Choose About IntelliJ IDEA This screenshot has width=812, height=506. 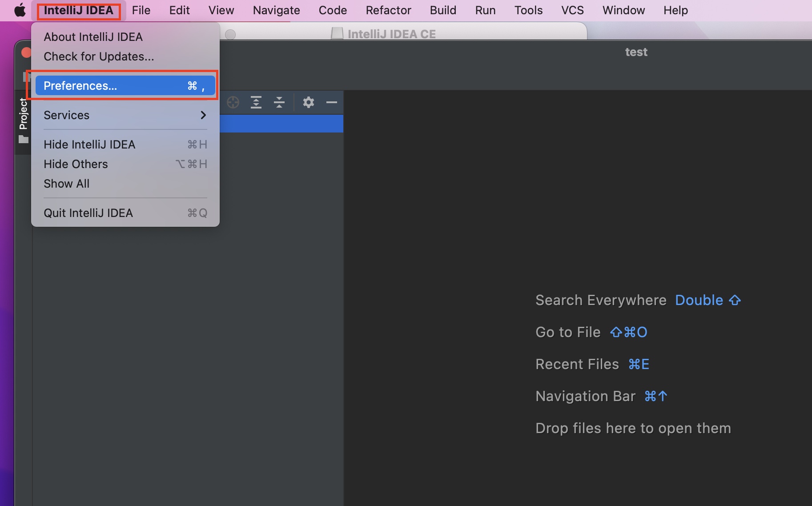pyautogui.click(x=93, y=37)
